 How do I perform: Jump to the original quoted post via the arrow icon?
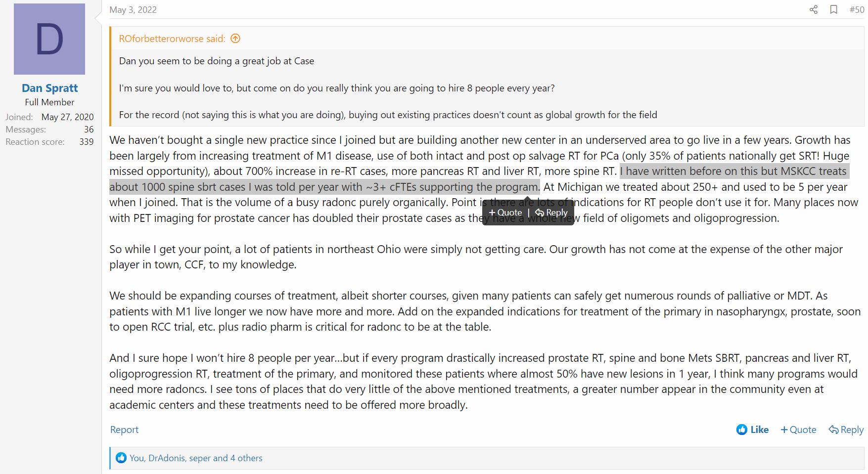click(235, 39)
